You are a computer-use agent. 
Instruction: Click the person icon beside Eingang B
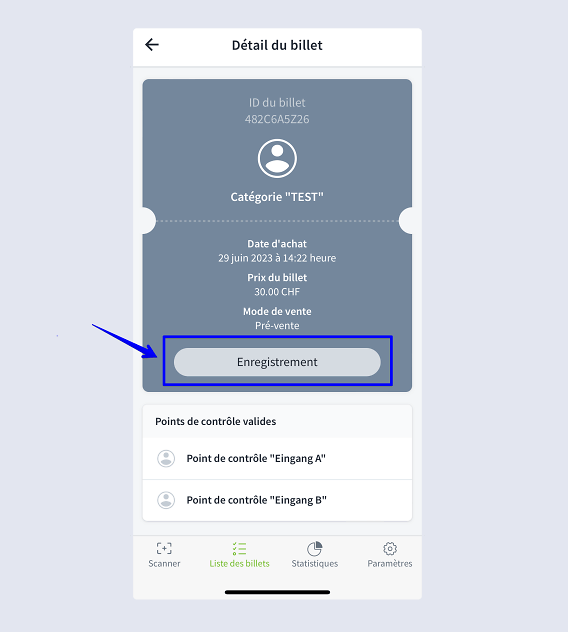(166, 500)
